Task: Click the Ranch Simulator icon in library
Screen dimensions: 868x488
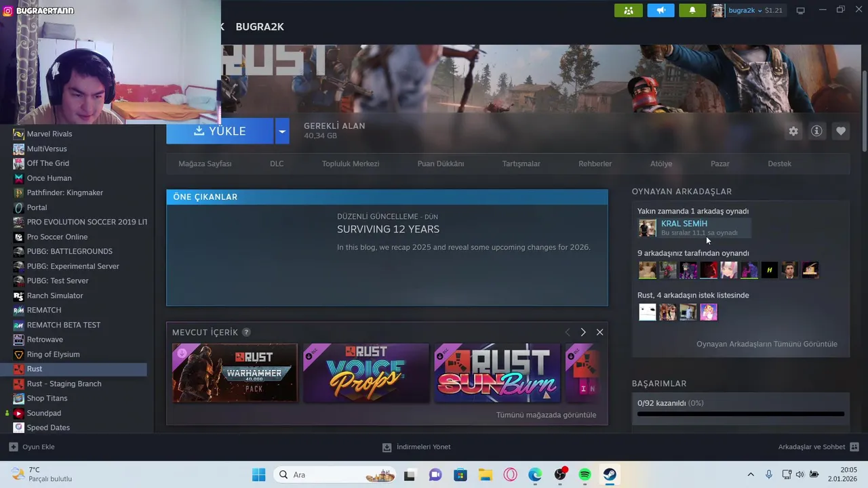Action: [x=18, y=296]
